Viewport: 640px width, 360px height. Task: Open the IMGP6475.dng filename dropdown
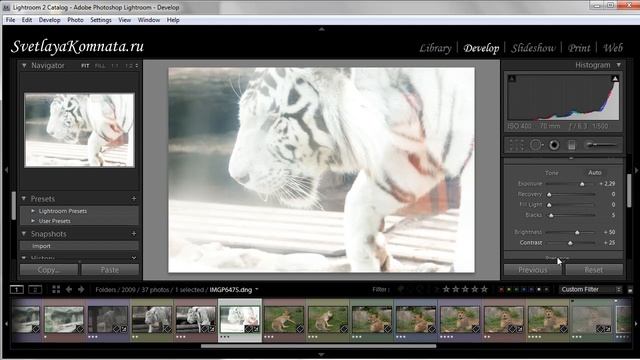[x=257, y=289]
